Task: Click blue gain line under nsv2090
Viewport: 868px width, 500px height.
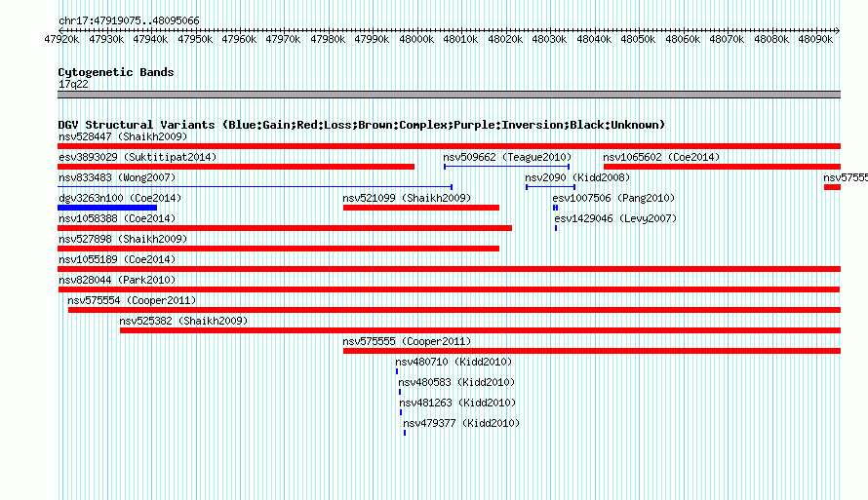Action: (x=550, y=187)
